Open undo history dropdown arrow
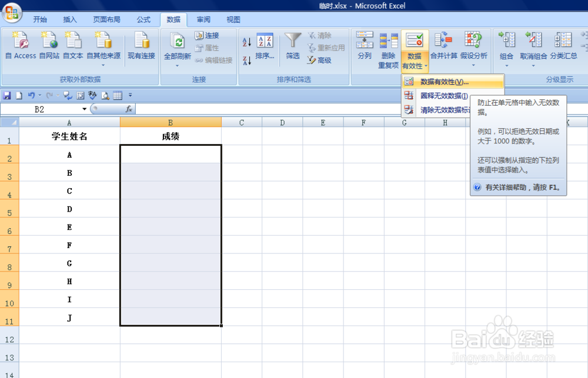This screenshot has width=588, height=378. coord(40,96)
